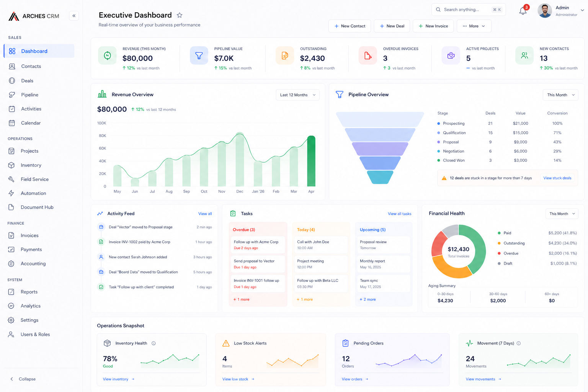Expand upcoming tasks with +2 more
Viewport: 588px width, 392px height.
tap(368, 299)
